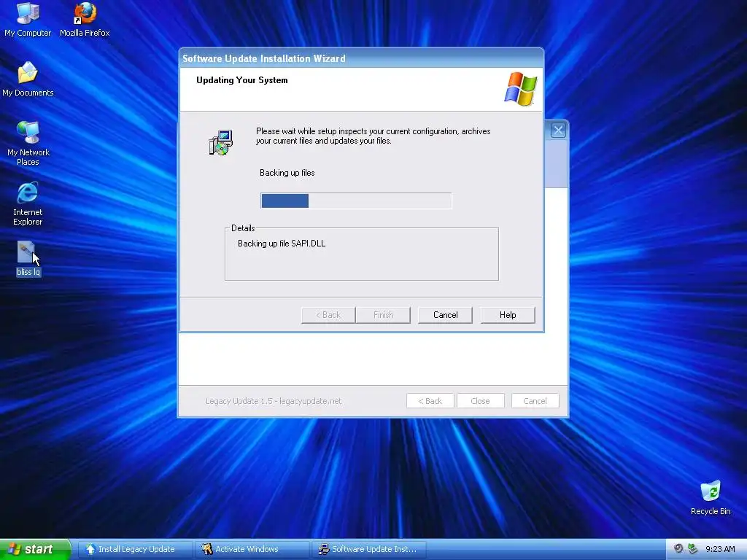Switch to Activate Windows taskbar item
747x560 pixels.
click(252, 549)
